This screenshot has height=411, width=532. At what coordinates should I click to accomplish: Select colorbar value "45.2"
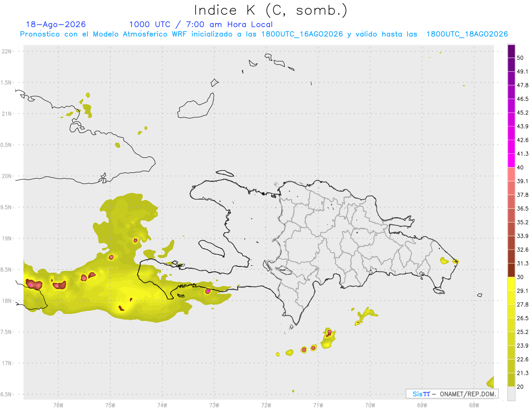pyautogui.click(x=523, y=113)
